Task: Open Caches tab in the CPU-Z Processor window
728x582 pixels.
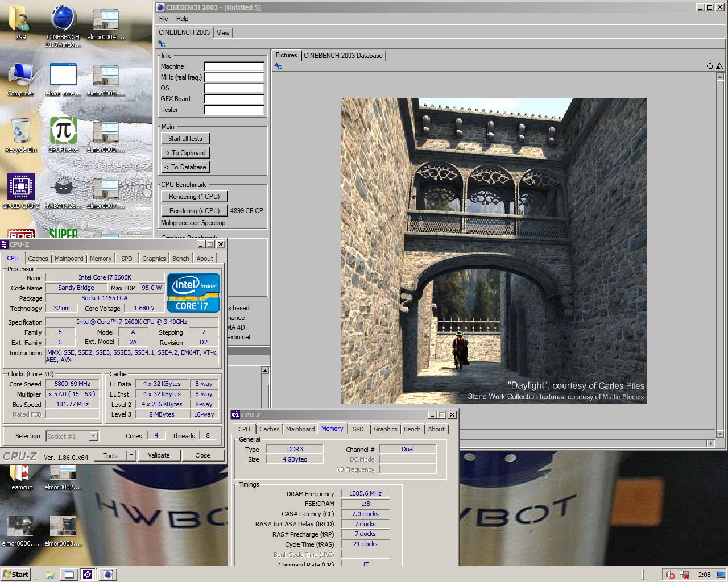Action: [x=38, y=259]
